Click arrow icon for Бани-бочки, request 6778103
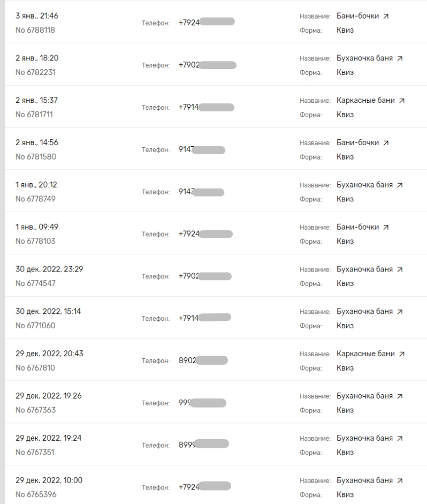This screenshot has width=427, height=504. 385,228
